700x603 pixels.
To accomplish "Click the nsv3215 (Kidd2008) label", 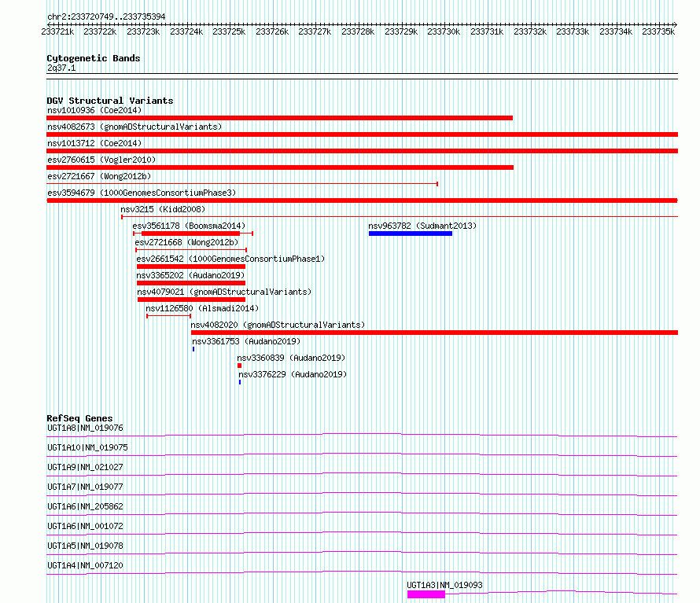I will [163, 209].
